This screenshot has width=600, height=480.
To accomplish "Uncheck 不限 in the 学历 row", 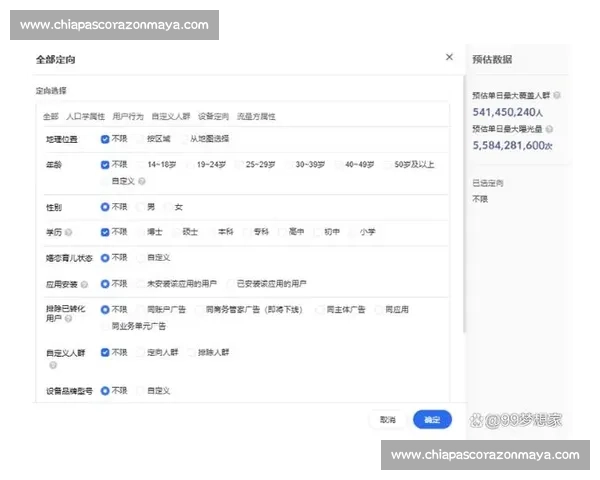I will (x=105, y=232).
